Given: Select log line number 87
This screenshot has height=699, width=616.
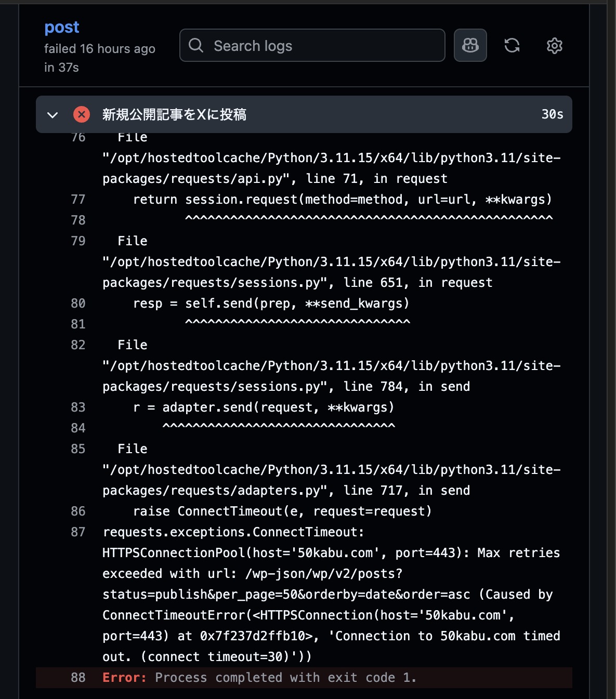Looking at the screenshot, I should (x=78, y=532).
